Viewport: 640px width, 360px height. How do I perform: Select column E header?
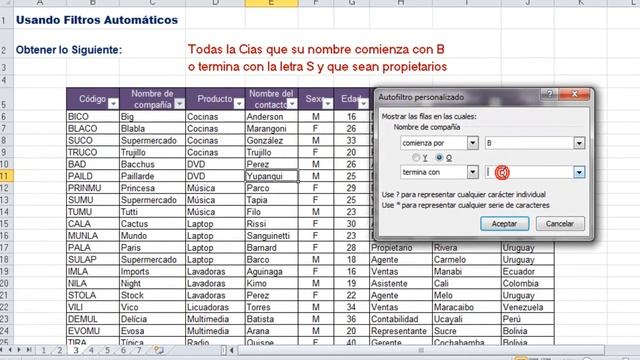point(271,3)
